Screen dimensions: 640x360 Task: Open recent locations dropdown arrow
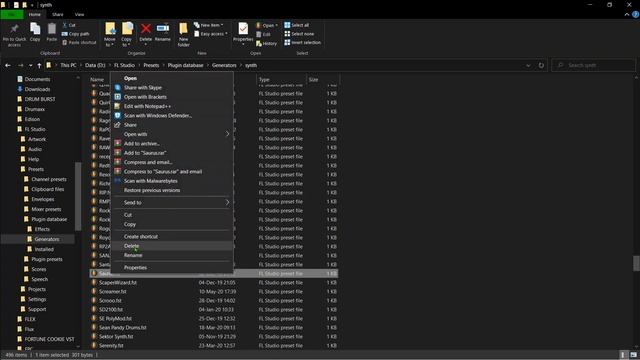[31, 65]
